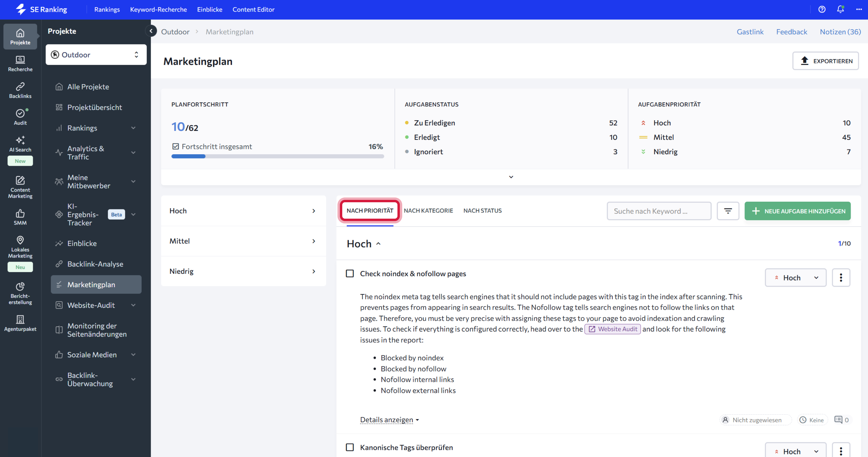Switch to the Nach Kategorie tab
Screen dimensions: 868x457
(x=428, y=211)
